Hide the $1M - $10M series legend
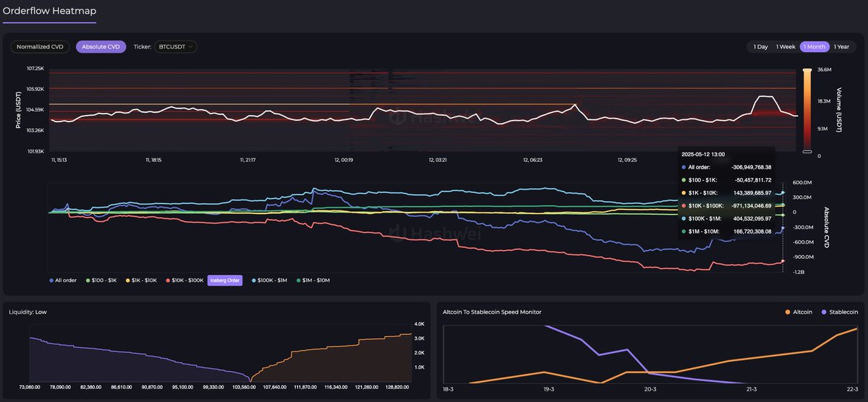This screenshot has width=868, height=402. (x=298, y=280)
